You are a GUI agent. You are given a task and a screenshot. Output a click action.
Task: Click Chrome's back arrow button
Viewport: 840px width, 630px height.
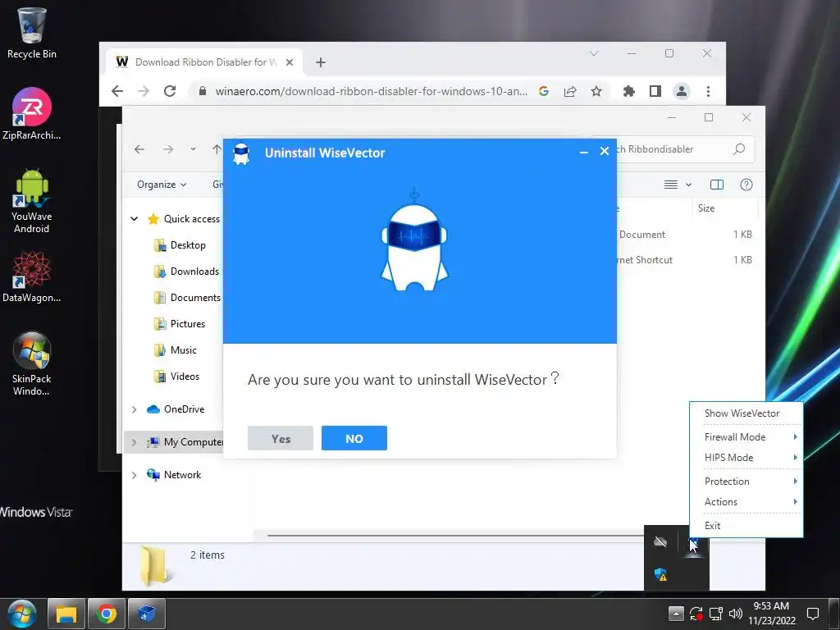tap(117, 91)
